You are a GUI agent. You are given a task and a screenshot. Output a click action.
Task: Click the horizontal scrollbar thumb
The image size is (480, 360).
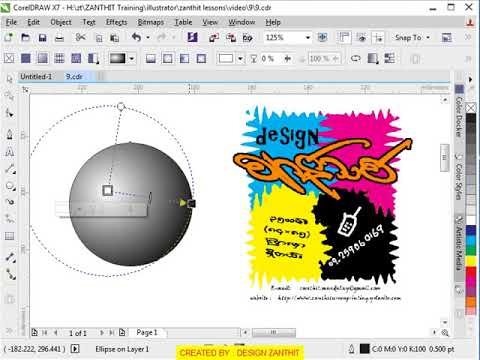[x=274, y=332]
